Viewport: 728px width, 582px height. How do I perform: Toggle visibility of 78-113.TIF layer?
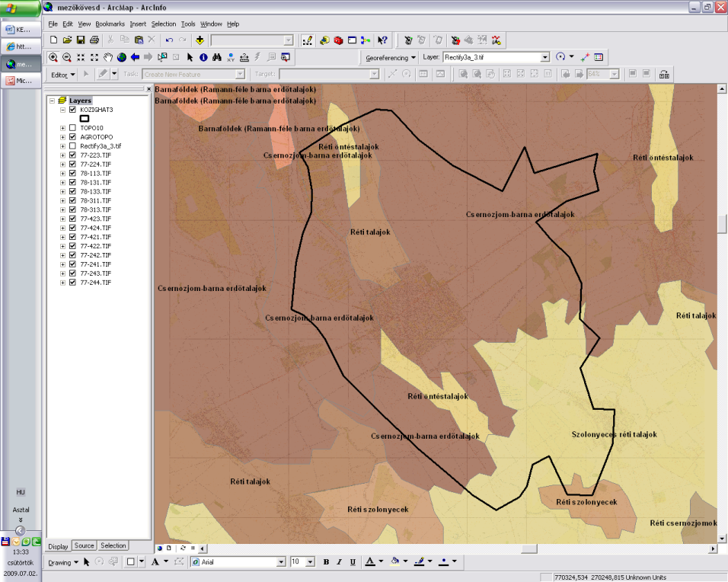tap(72, 173)
